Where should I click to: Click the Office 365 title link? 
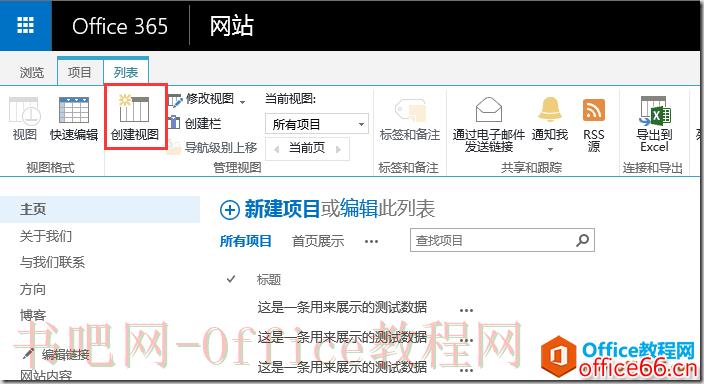pyautogui.click(x=120, y=26)
